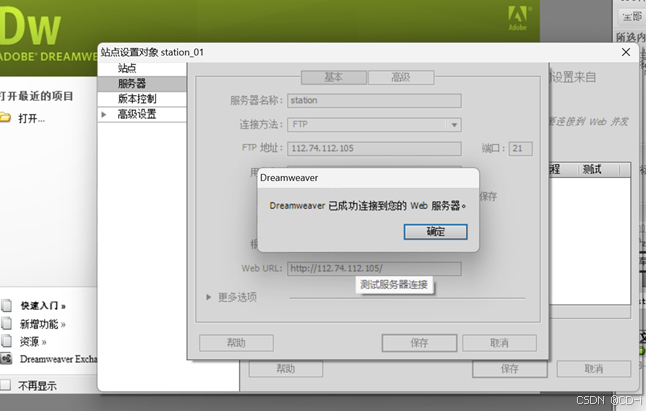
Task: Click 取消 in the server settings dialog
Action: (x=499, y=343)
